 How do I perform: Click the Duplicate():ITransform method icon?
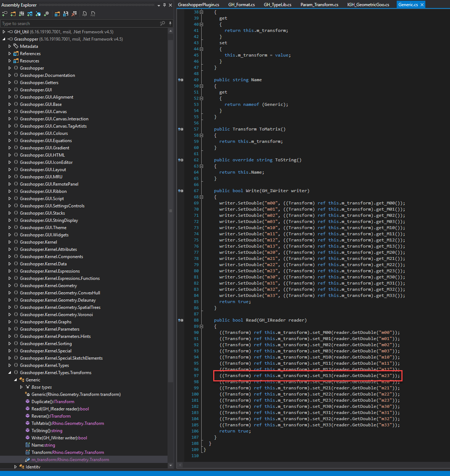click(x=28, y=401)
